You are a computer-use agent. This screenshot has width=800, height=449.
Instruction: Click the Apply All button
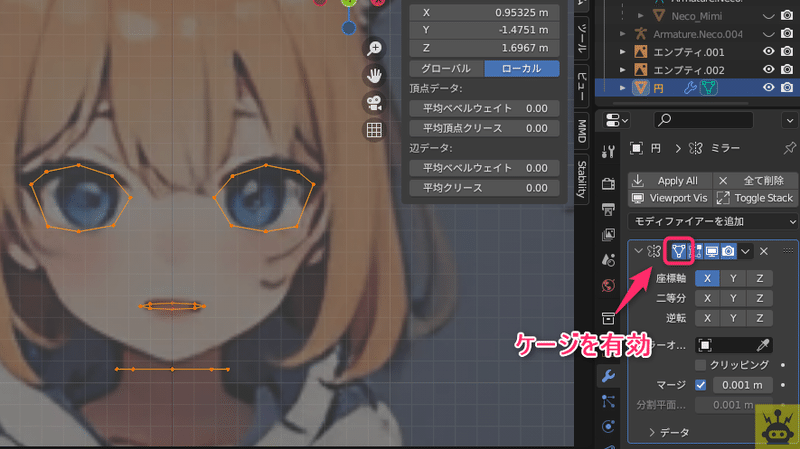670,181
